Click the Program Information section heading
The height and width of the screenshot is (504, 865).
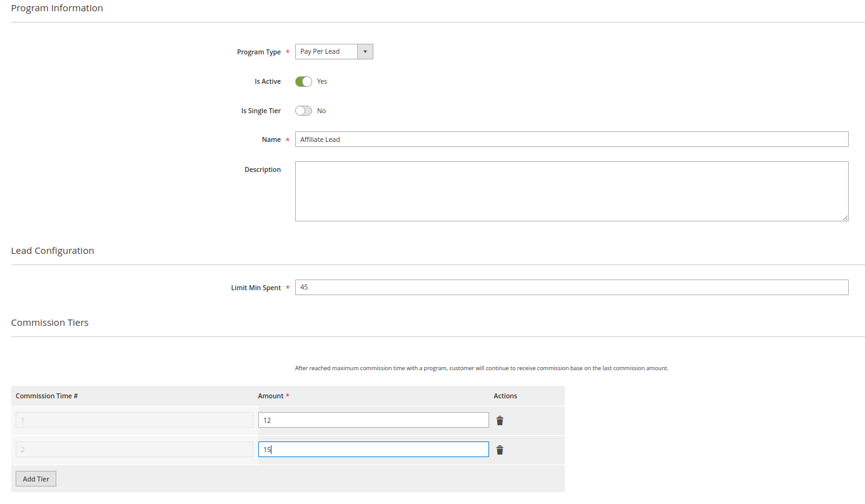pos(57,8)
